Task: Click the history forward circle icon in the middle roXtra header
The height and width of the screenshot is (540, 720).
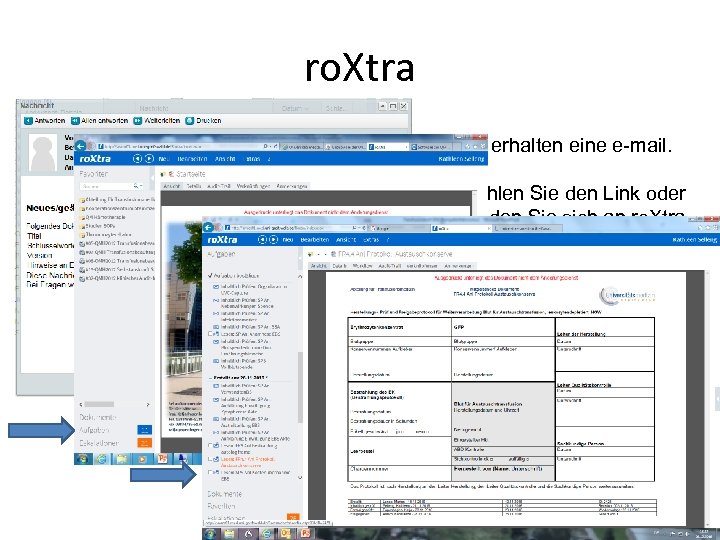Action: point(149,158)
